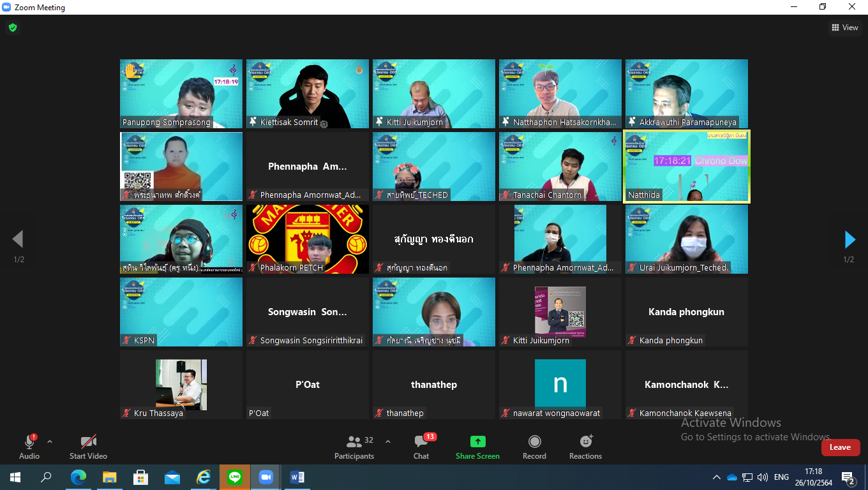Viewport: 868px width, 490px height.
Task: Open File Explorer from the taskbar
Action: click(109, 477)
